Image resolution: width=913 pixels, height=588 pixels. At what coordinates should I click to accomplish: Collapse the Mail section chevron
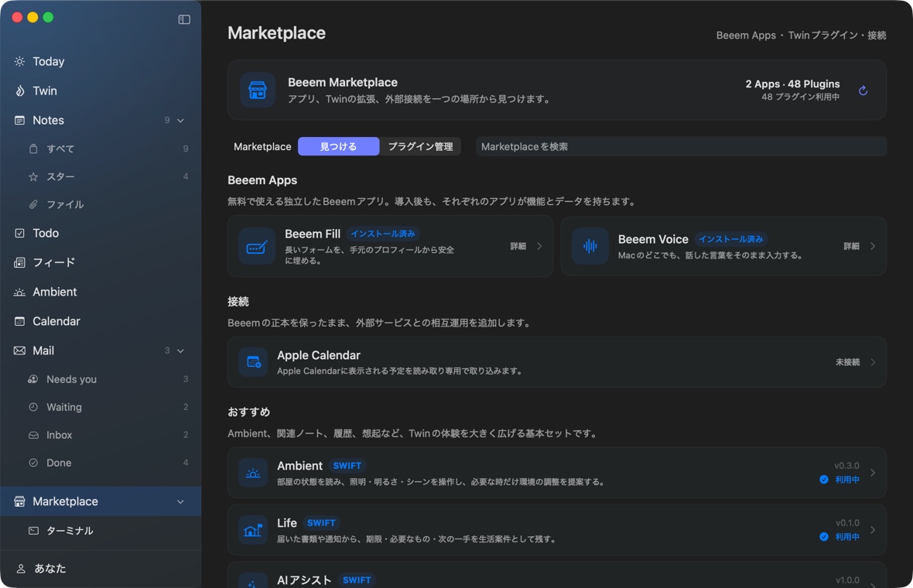click(x=180, y=351)
